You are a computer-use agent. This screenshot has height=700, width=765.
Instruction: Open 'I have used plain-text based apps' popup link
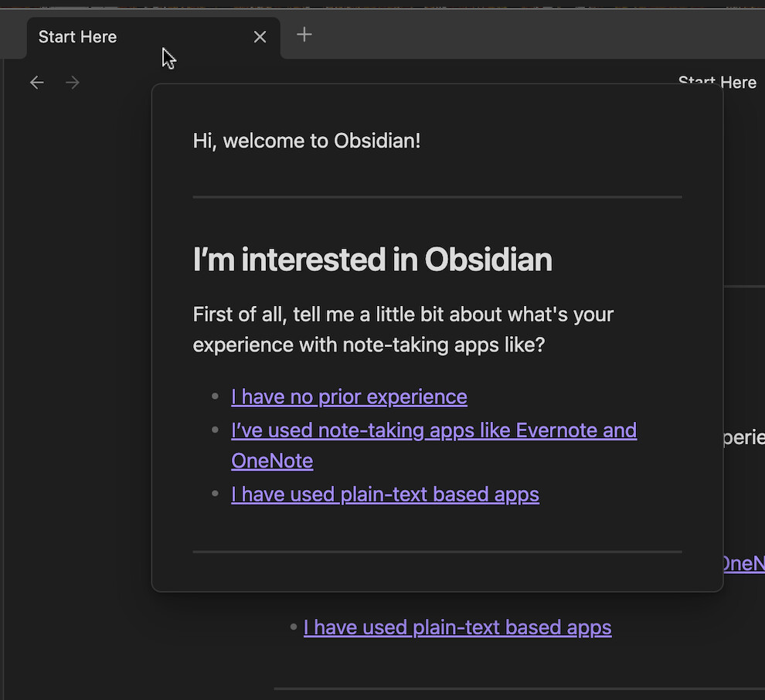[x=385, y=494]
